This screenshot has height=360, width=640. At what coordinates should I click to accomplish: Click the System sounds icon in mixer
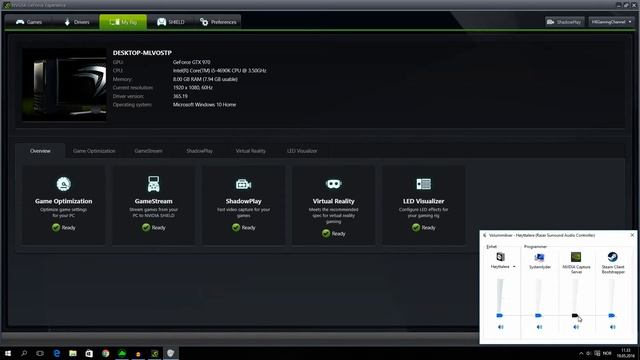[x=539, y=257]
